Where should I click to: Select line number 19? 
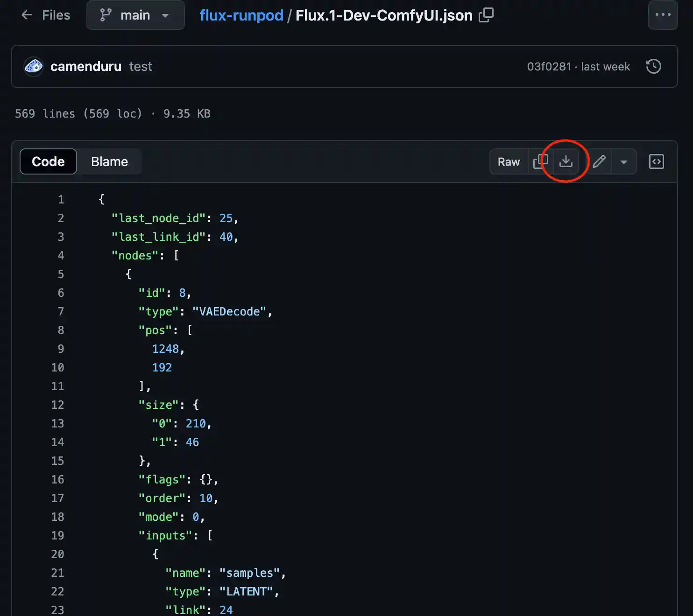[x=57, y=535]
